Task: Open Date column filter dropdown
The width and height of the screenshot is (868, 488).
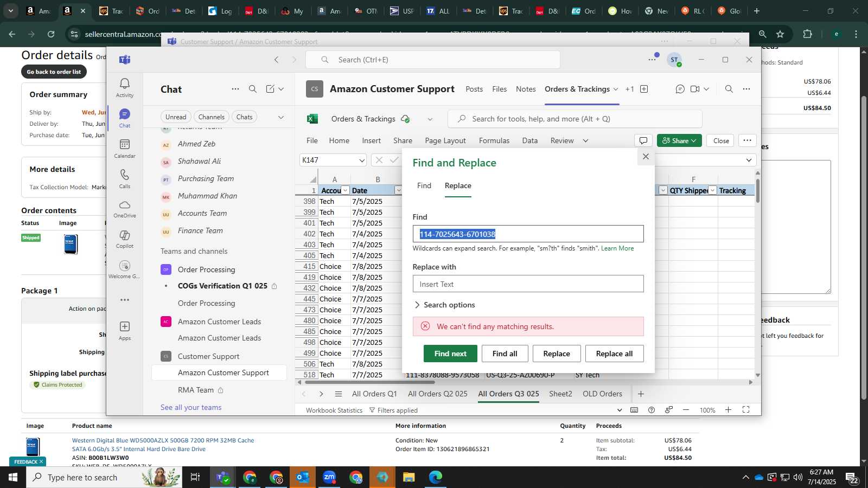Action: point(398,190)
